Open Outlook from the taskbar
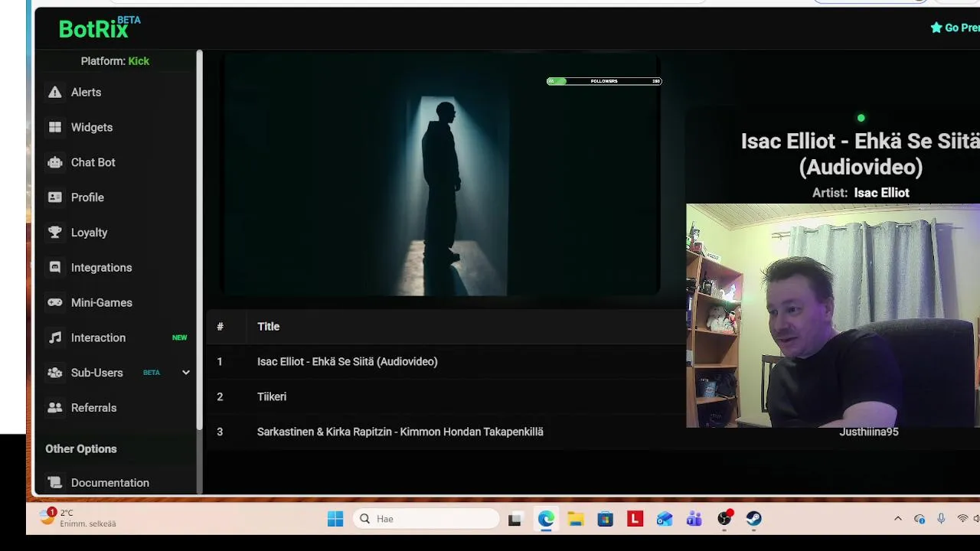980x551 pixels. pos(665,519)
